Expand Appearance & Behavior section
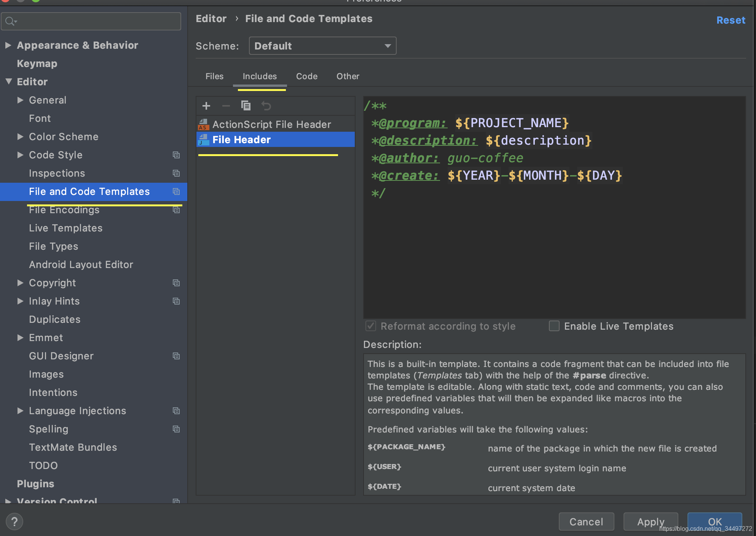Viewport: 756px width, 536px height. point(8,45)
